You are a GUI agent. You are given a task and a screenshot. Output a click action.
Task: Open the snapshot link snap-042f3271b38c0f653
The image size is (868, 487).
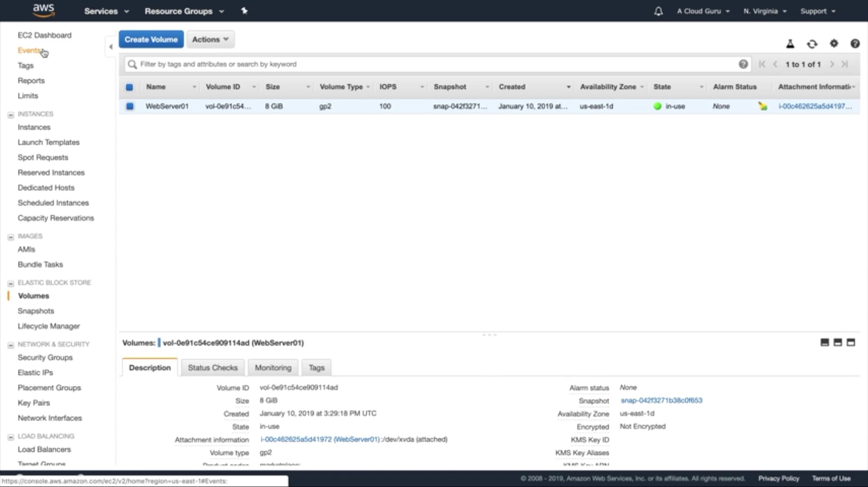tap(661, 400)
